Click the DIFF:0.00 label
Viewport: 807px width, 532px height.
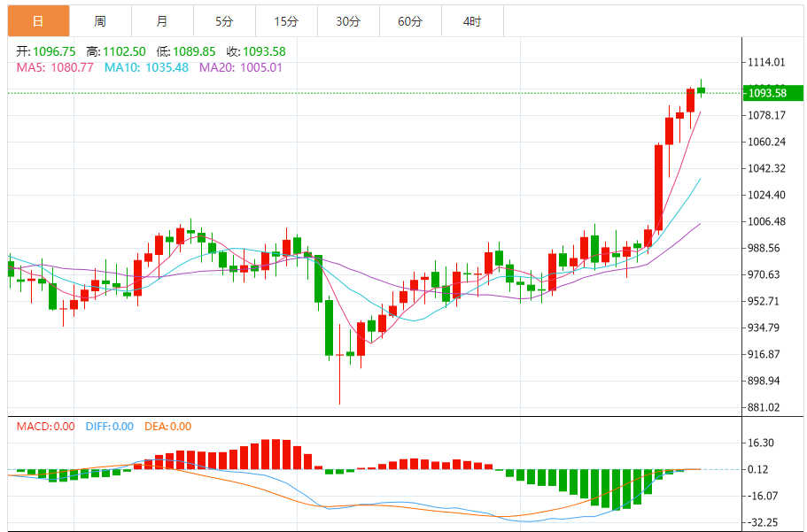click(110, 427)
